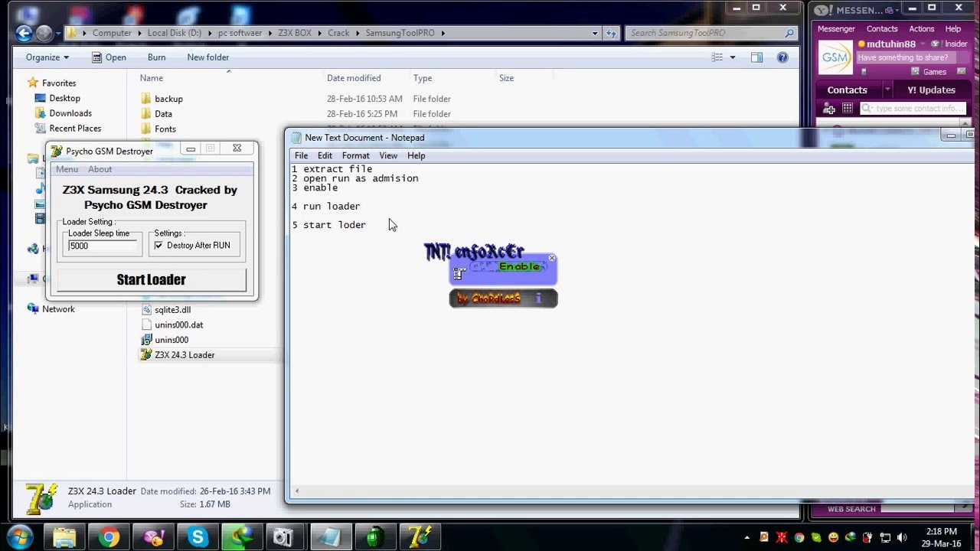This screenshot has width=980, height=551.
Task: Select Network in the navigation pane
Action: [58, 309]
